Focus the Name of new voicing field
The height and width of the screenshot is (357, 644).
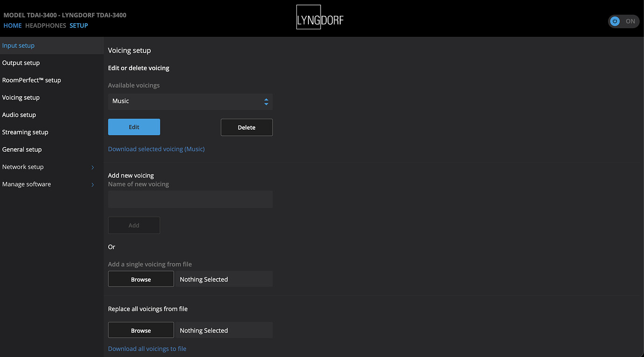(x=190, y=199)
